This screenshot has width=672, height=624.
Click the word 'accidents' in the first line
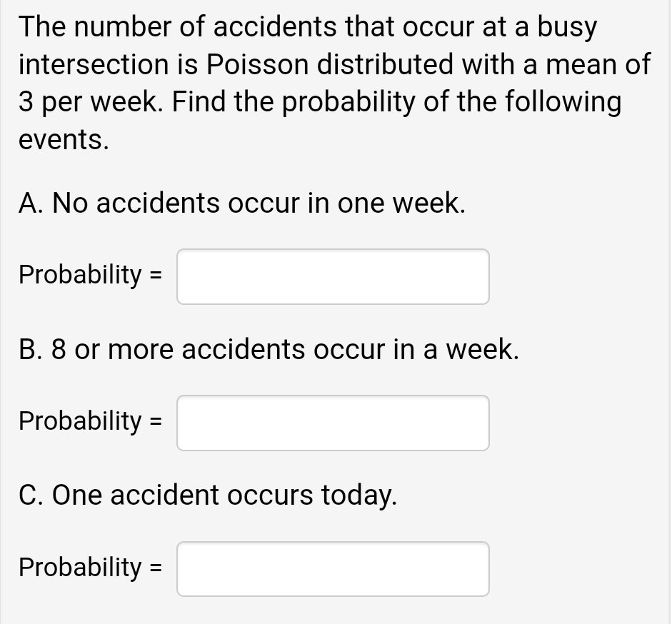(x=275, y=26)
